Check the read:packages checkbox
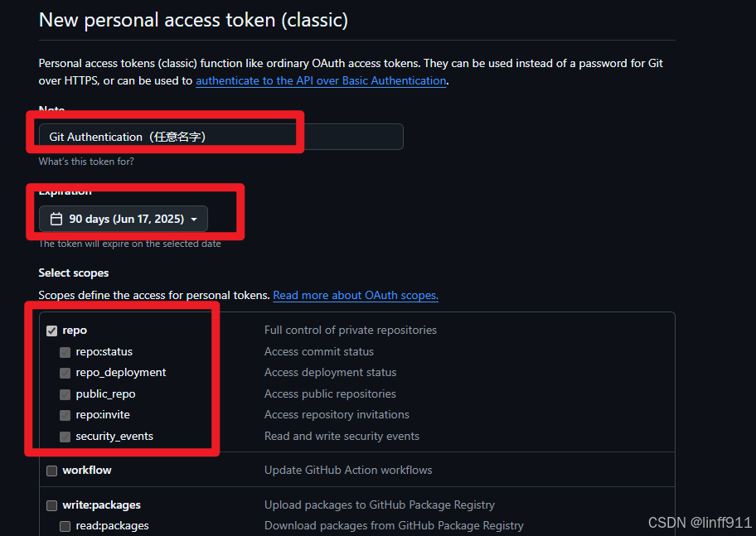 point(65,525)
